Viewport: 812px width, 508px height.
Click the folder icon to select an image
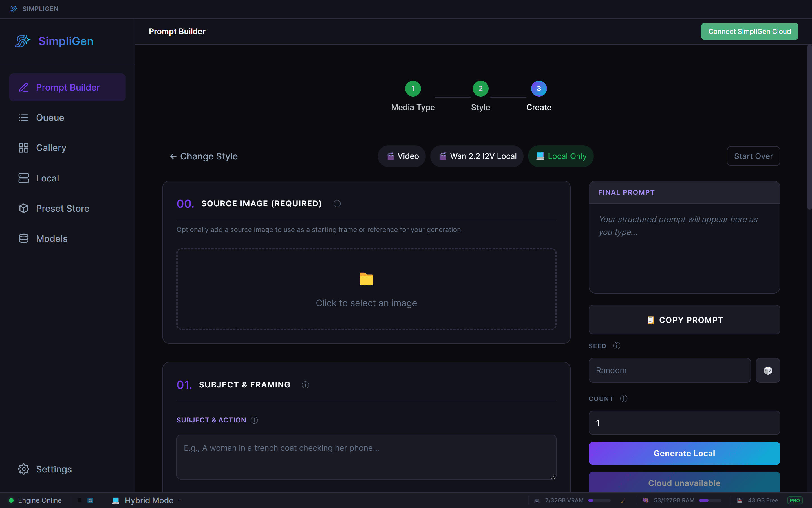click(367, 279)
